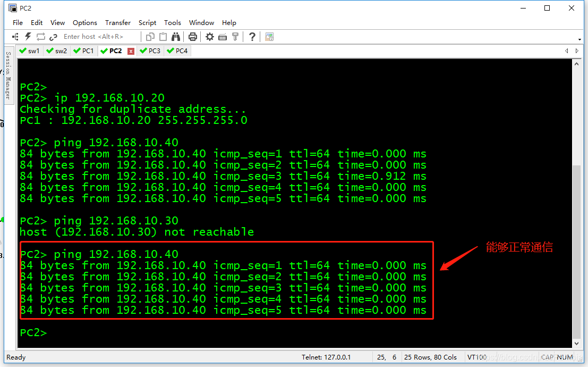Click the Print icon
This screenshot has width=588, height=367.
click(x=193, y=37)
